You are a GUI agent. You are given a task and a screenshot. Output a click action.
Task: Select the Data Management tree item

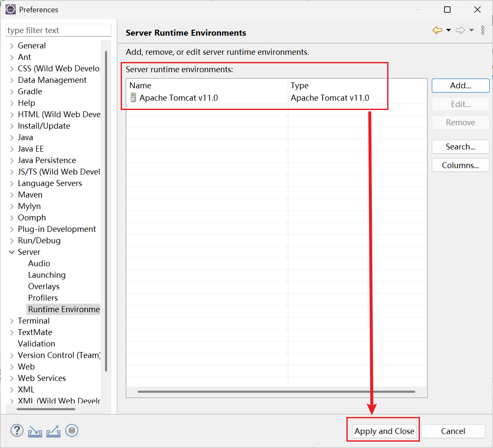coord(52,80)
